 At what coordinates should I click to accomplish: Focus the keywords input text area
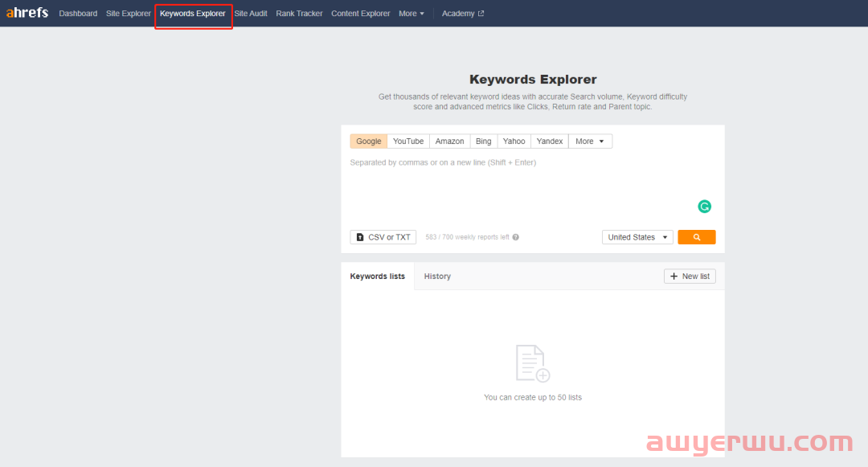click(533, 188)
